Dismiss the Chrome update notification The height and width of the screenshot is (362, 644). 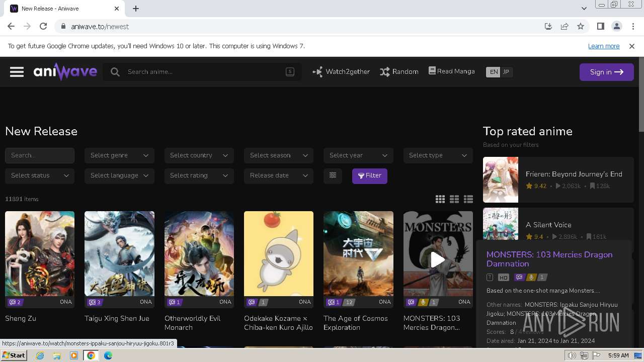pos(632,46)
